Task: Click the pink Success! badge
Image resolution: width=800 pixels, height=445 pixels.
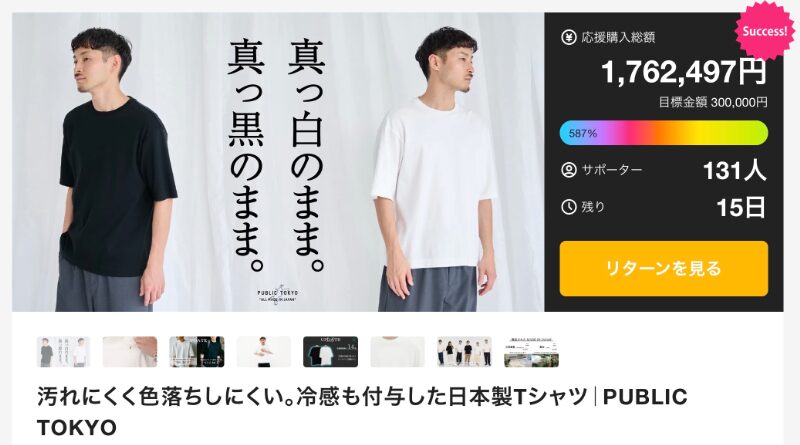Action: coord(764,31)
